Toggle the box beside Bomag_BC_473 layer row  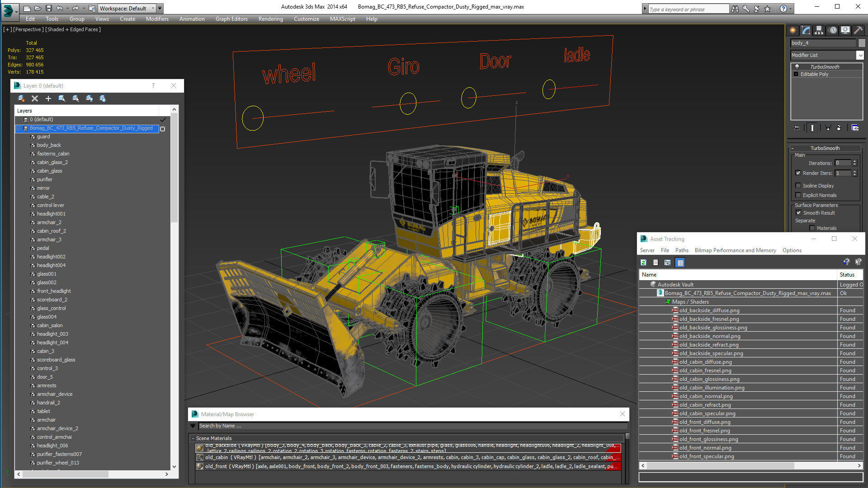click(x=163, y=129)
